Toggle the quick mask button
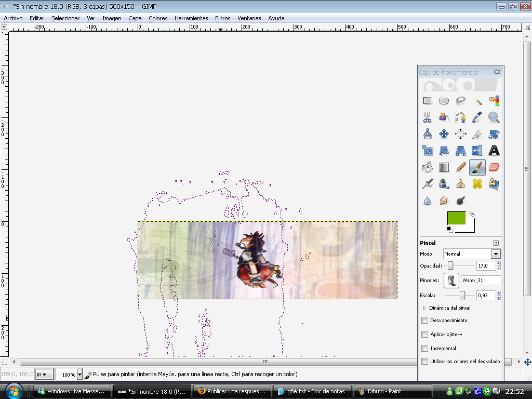This screenshot has height=399, width=532. (4, 362)
